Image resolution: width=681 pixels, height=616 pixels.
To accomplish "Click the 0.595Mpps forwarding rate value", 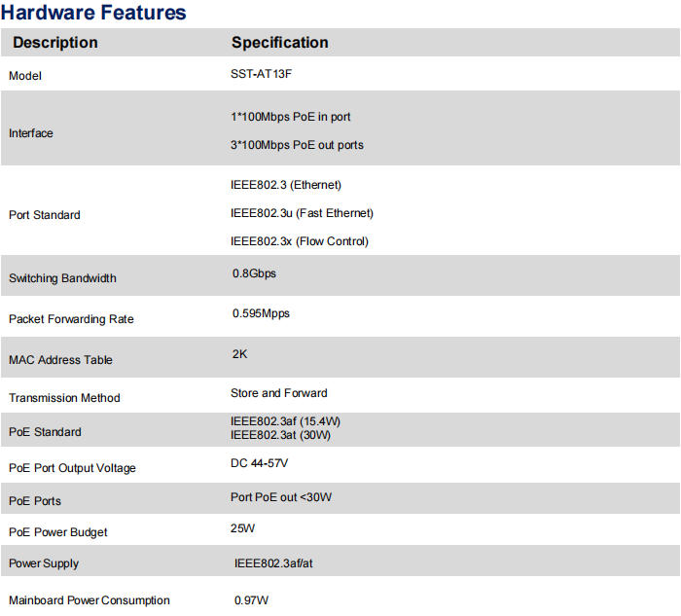I will 261,313.
